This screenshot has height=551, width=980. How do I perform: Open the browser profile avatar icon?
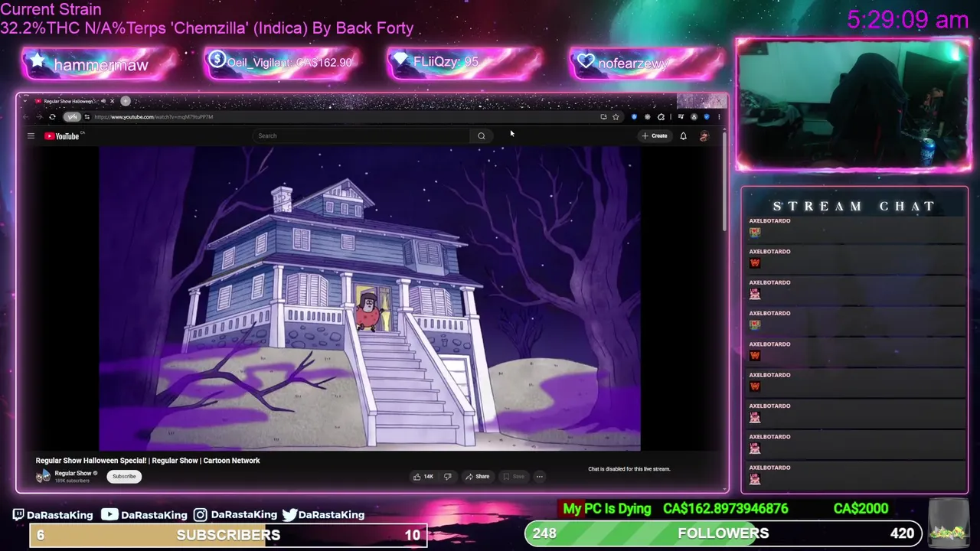click(694, 117)
